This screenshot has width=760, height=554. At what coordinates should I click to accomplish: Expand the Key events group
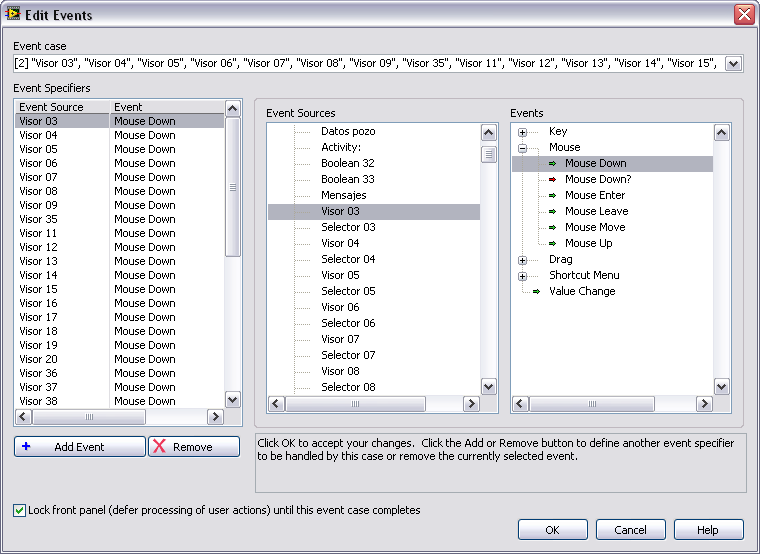click(522, 132)
